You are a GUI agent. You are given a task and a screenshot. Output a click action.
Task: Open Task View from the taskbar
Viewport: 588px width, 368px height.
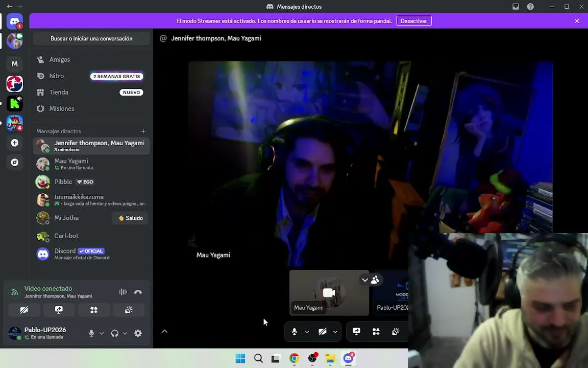click(276, 358)
